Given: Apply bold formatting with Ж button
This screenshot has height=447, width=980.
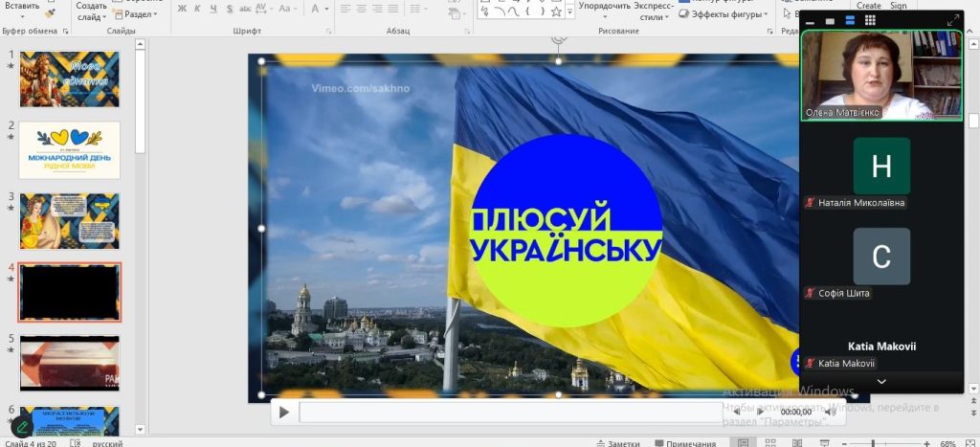Looking at the screenshot, I should pos(182,9).
